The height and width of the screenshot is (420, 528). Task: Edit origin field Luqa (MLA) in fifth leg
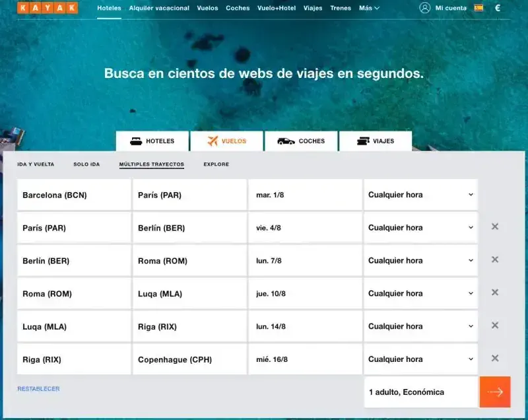click(x=74, y=326)
